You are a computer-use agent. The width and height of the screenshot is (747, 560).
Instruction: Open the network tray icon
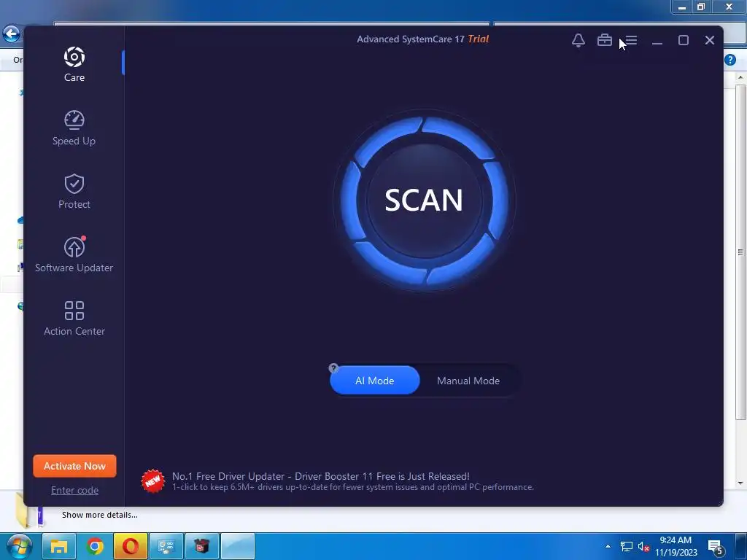click(x=626, y=546)
